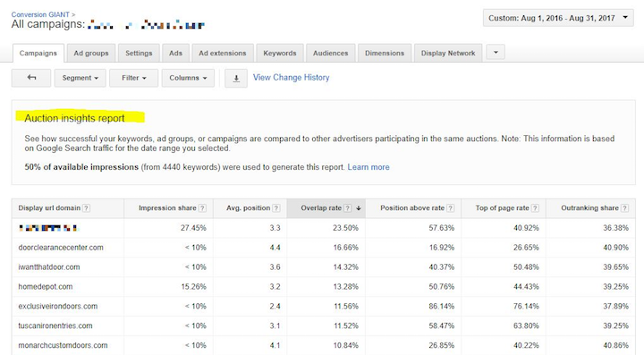Viewport: 644px width, 355px height.
Task: Open the Settings tab
Action: coord(139,54)
